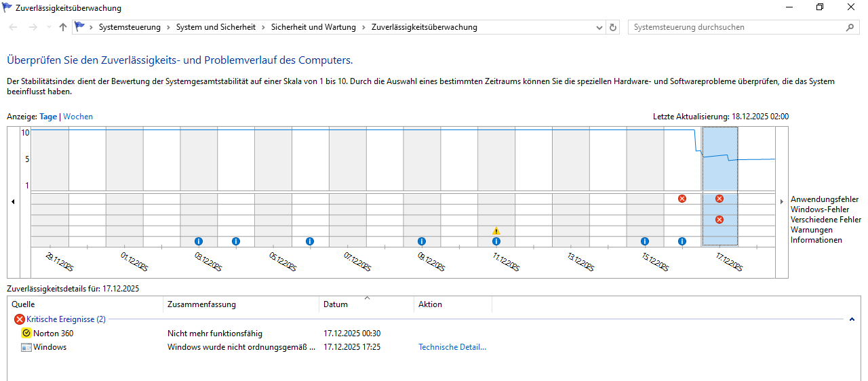This screenshot has width=868, height=381.
Task: Sort the details by the Aktion column
Action: tap(453, 304)
